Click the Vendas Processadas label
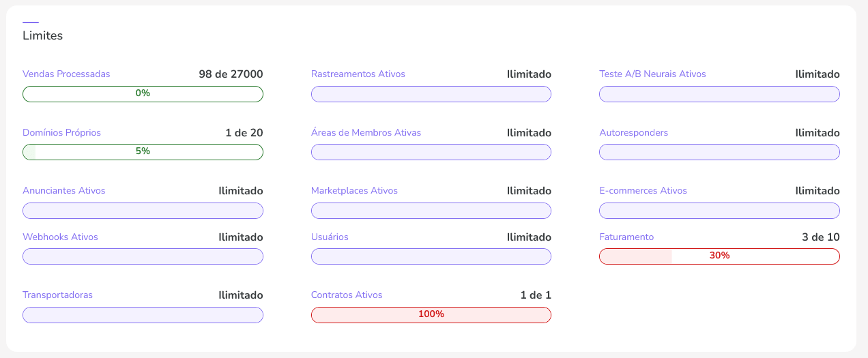 [66, 74]
